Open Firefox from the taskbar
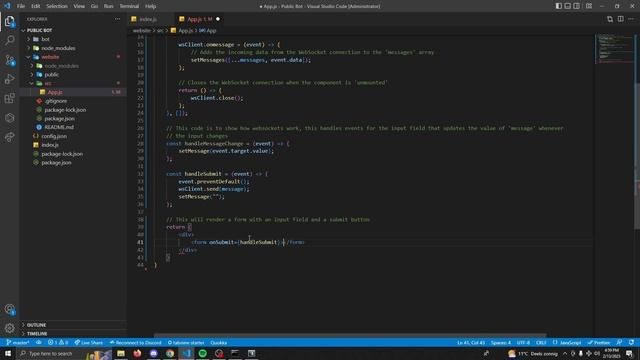Image resolution: width=640 pixels, height=360 pixels. pos(137,353)
